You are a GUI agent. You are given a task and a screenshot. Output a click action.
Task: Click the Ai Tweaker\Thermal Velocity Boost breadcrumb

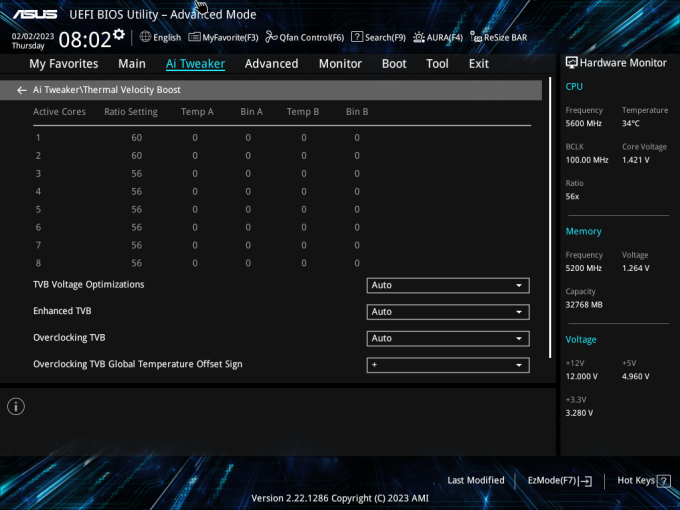[x=107, y=90]
